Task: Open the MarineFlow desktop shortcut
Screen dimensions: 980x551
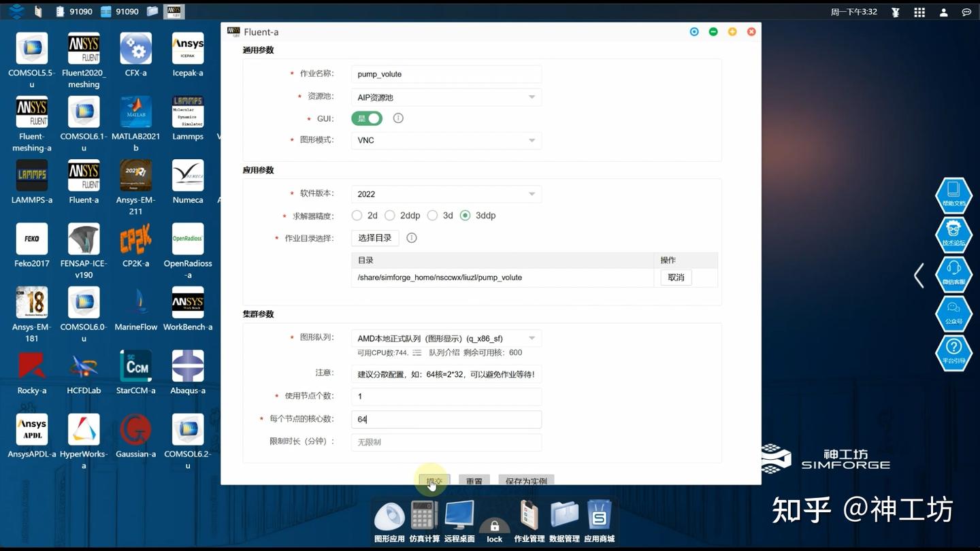Action: pos(136,302)
